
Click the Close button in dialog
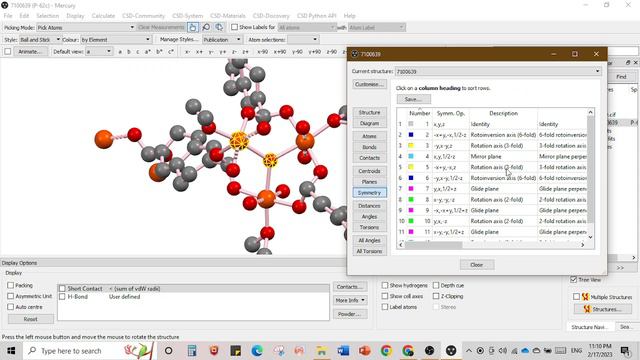(476, 264)
